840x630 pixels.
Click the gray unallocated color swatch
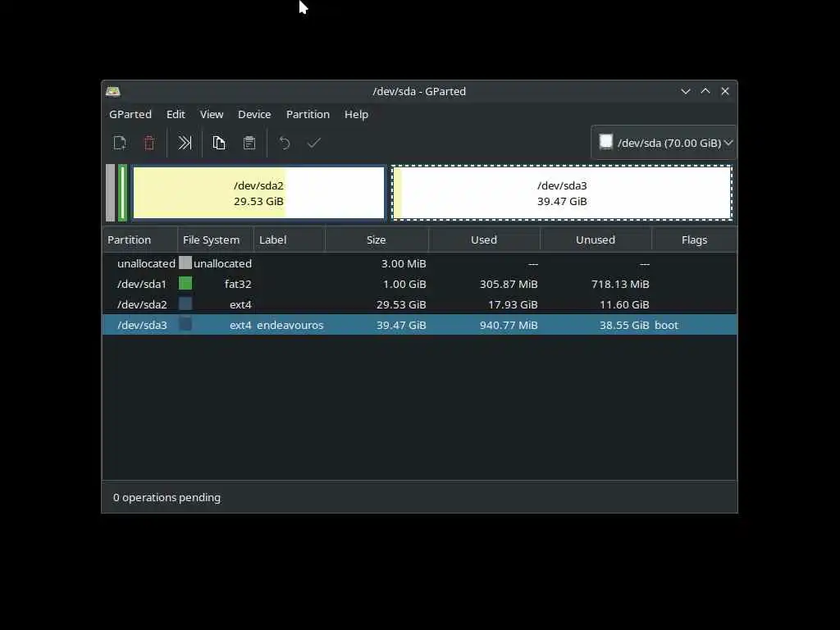185,262
